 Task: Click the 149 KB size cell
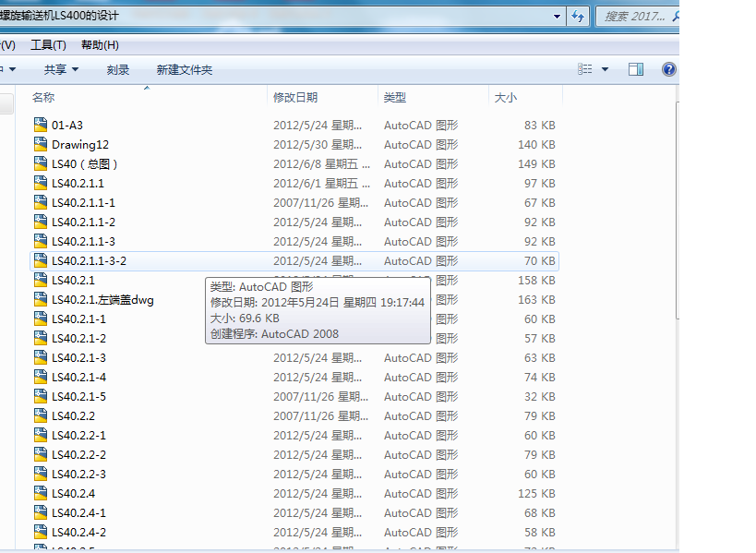[x=536, y=164]
